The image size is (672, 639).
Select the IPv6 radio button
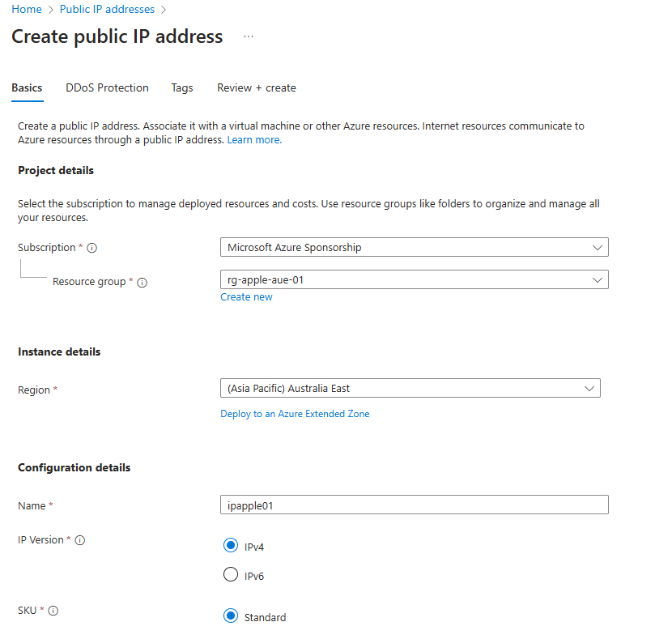click(x=231, y=574)
